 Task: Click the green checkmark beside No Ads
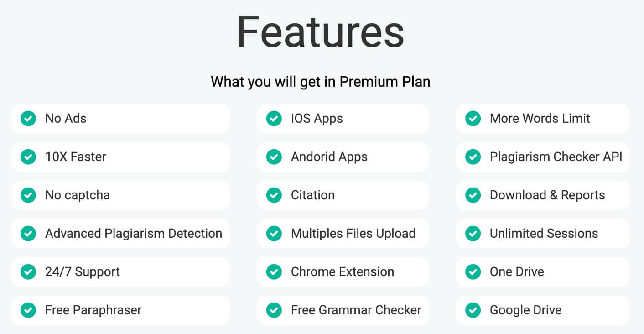click(x=28, y=119)
